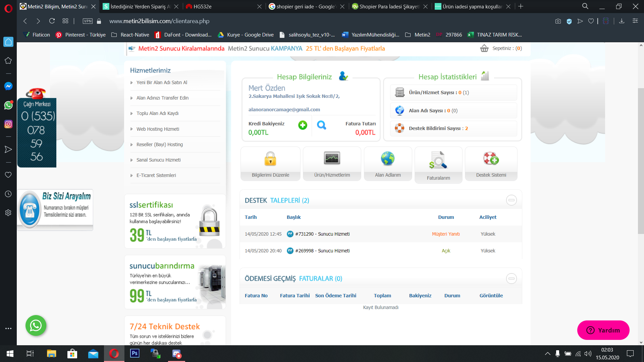The image size is (644, 362).
Task: Switch to İstediğiniz Yerden Sipariş tab
Action: coord(141,6)
